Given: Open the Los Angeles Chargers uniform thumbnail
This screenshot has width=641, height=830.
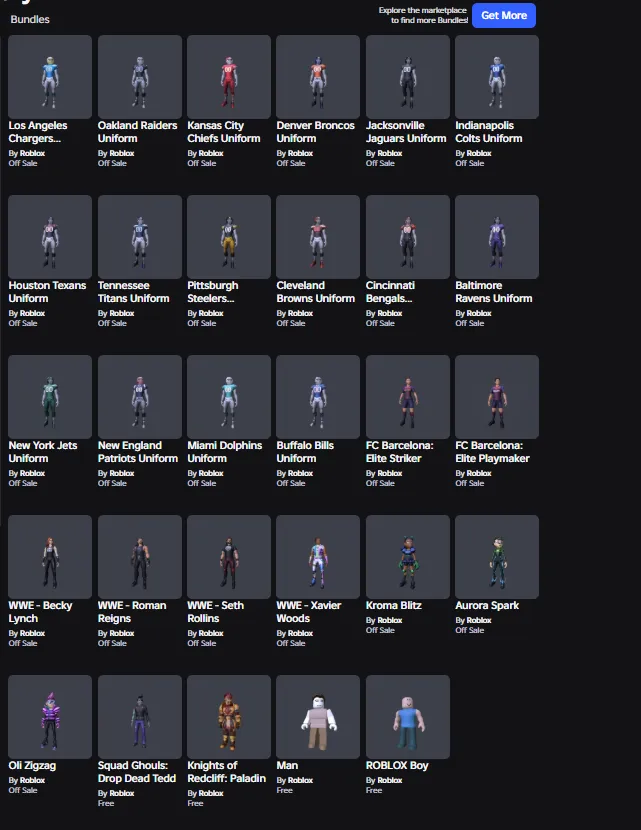Looking at the screenshot, I should click(x=50, y=77).
